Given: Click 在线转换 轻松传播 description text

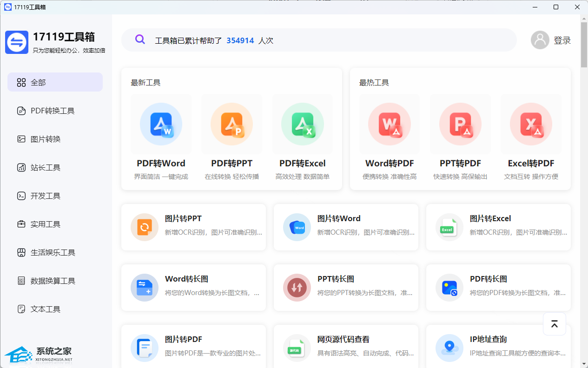Looking at the screenshot, I should coord(231,177).
